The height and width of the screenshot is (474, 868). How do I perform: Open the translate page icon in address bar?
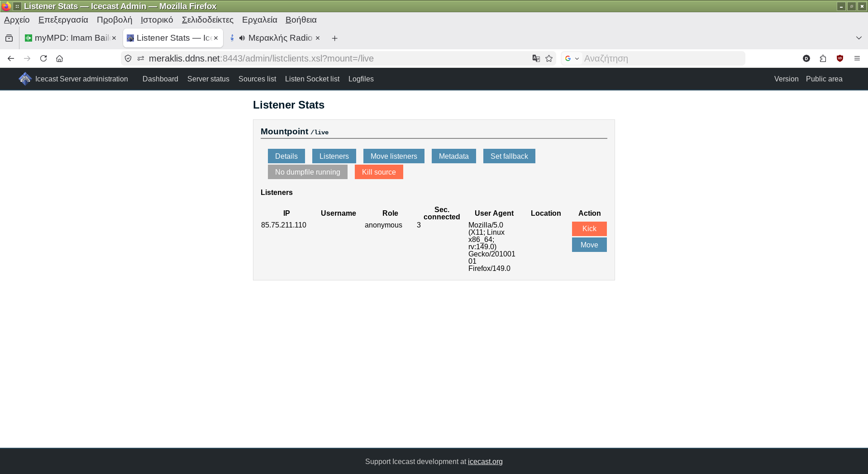[x=536, y=58]
